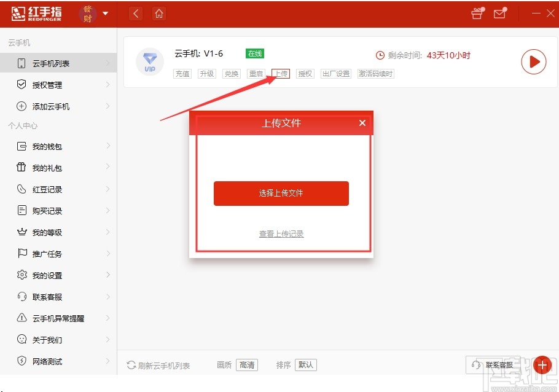Viewport: 559px width, 392px height.
Task: Select 高清 picture quality
Action: pos(248,364)
